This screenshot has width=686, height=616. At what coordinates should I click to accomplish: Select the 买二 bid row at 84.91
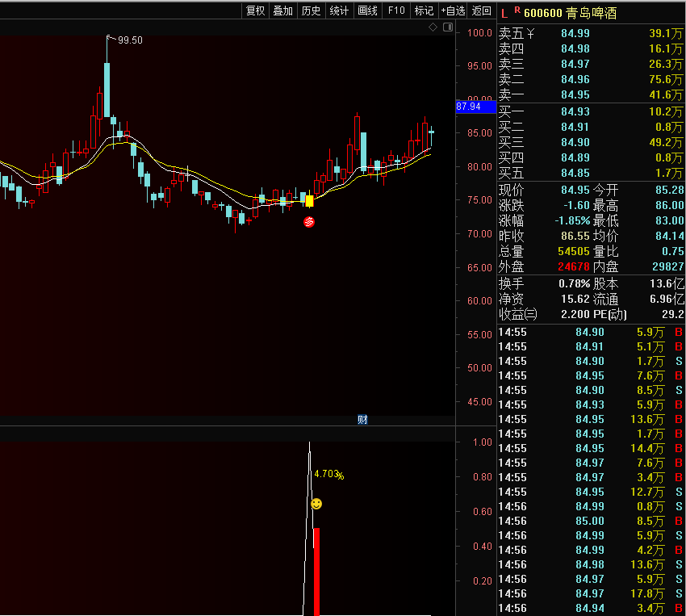tap(591, 127)
